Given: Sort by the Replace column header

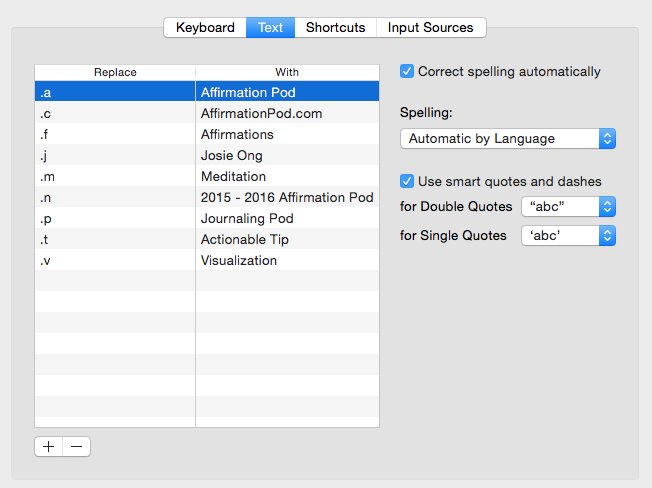Looking at the screenshot, I should [x=115, y=72].
